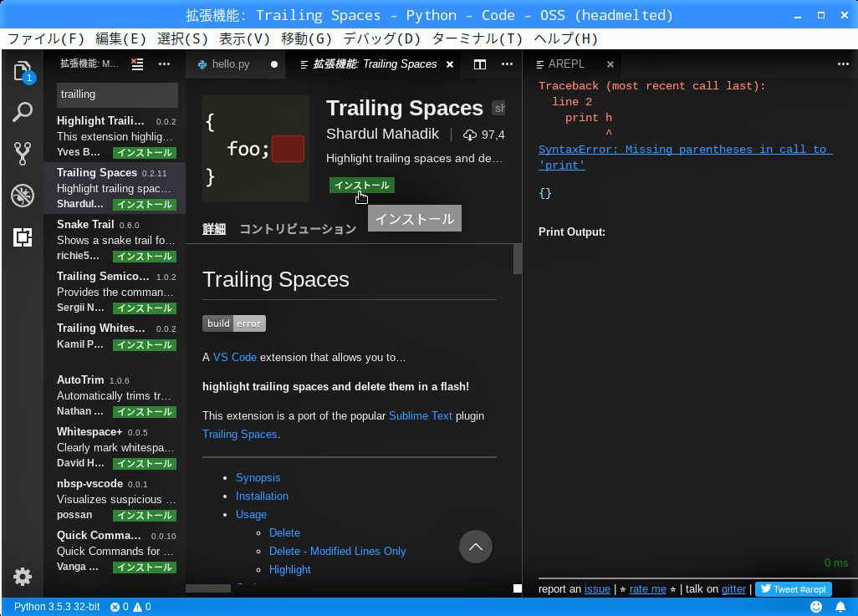858x616 pixels.
Task: Open the 移動(G) menu
Action: 306,38
